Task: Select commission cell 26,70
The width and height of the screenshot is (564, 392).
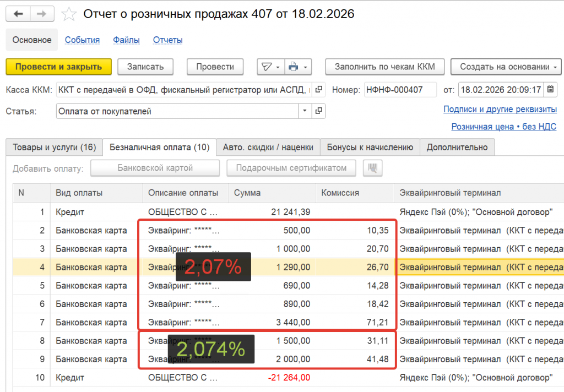Action: tap(355, 267)
